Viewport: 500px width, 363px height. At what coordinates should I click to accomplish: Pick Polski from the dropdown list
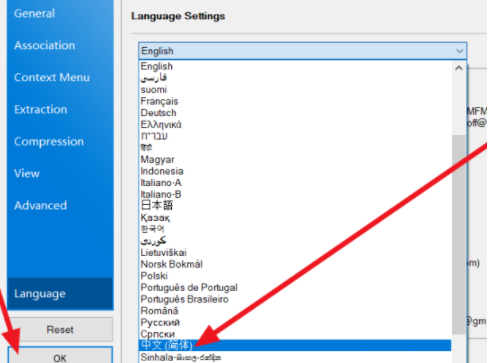click(x=295, y=276)
